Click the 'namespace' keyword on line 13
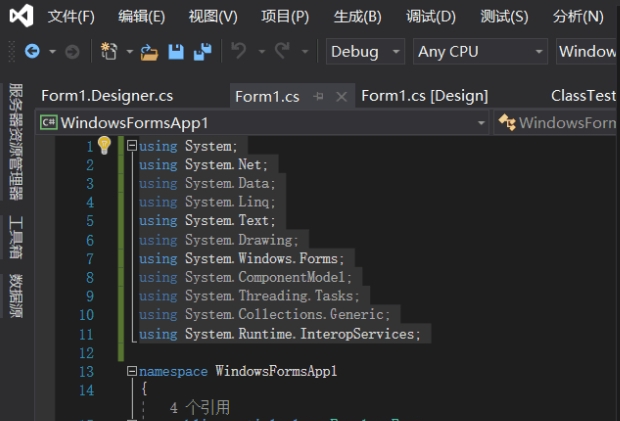The width and height of the screenshot is (620, 421). [x=173, y=372]
